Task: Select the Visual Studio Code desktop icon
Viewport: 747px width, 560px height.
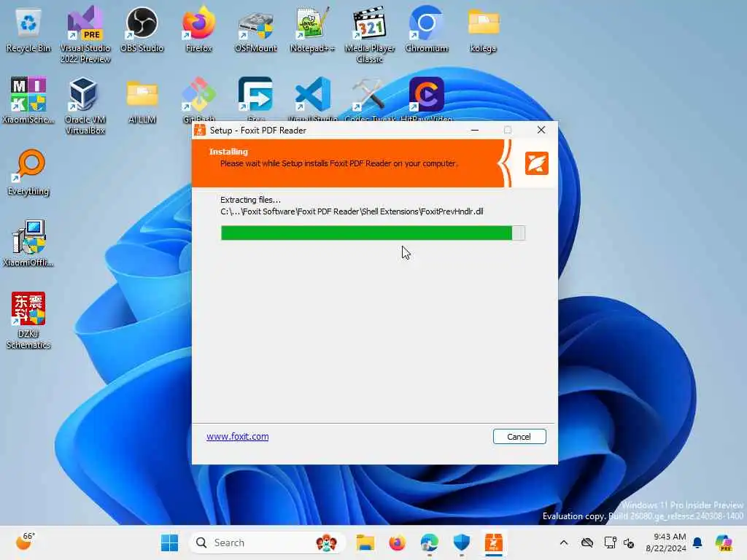Action: [312, 98]
